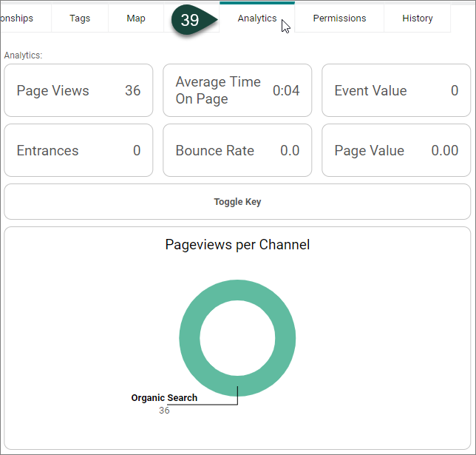Switch to the Tags tab
The height and width of the screenshot is (455, 476).
pyautogui.click(x=80, y=18)
